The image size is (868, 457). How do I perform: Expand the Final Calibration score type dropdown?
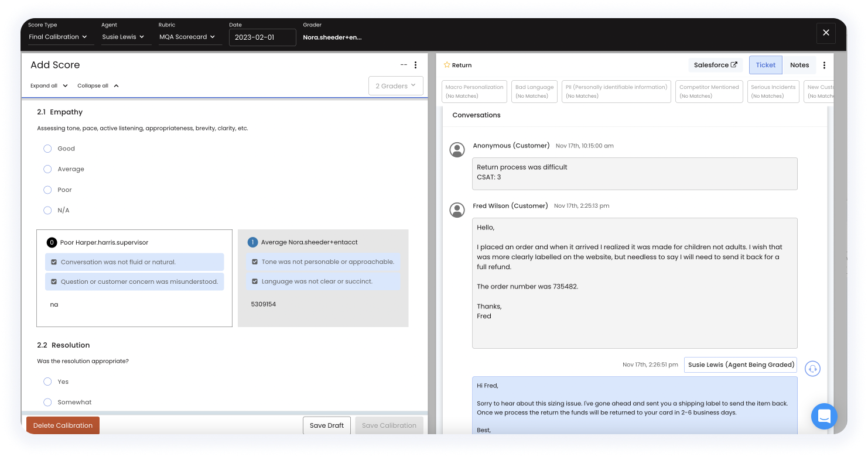coord(60,37)
